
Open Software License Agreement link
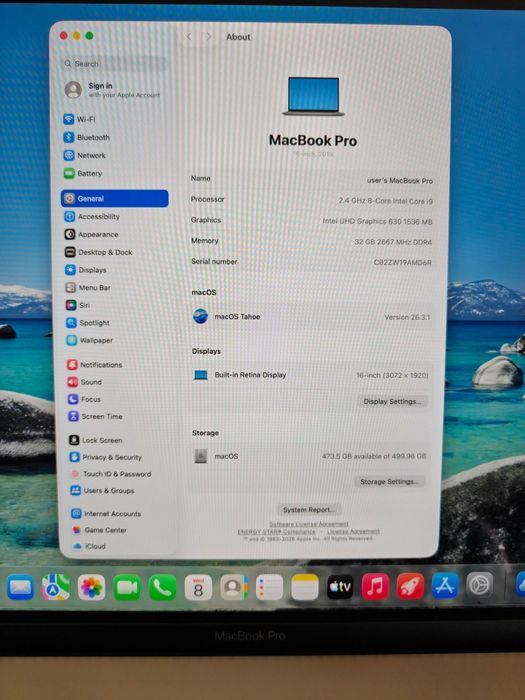308,524
